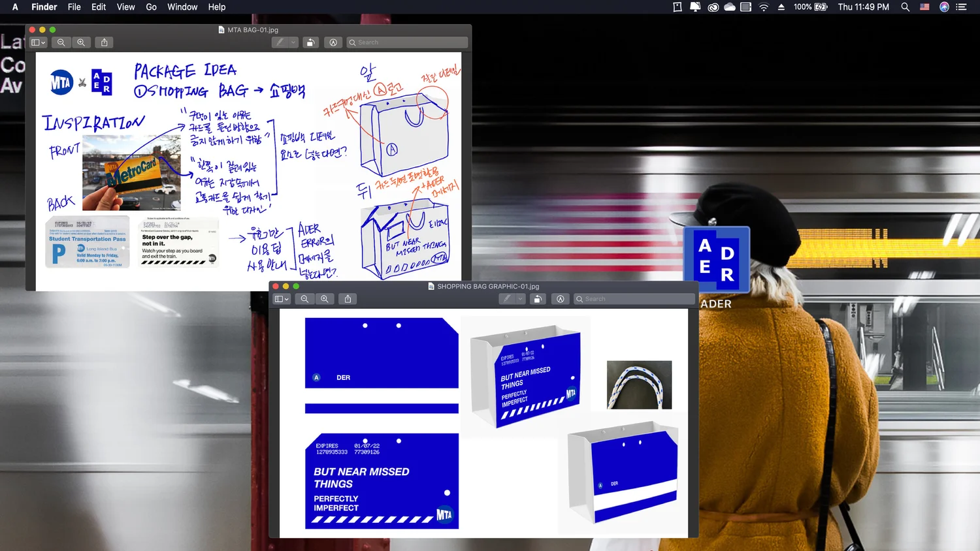Image resolution: width=980 pixels, height=551 pixels.
Task: Open sidebar view menu in SHOPPING BAG GRAPHIC window
Action: tap(282, 299)
